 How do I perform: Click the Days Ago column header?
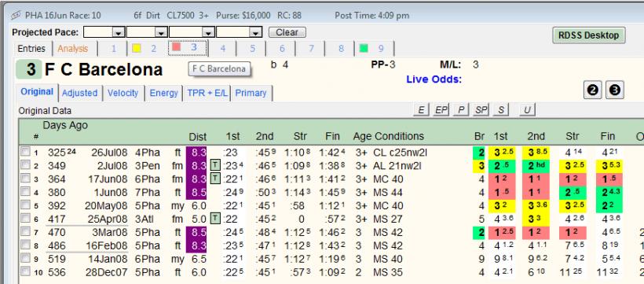click(x=65, y=126)
